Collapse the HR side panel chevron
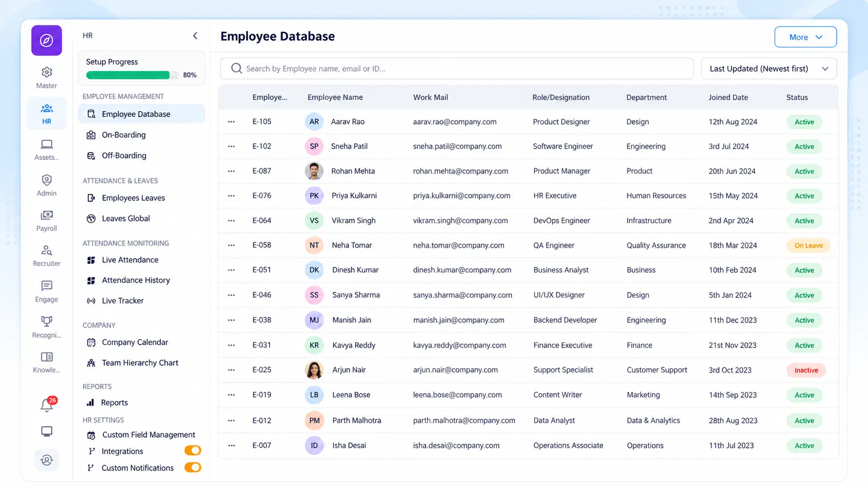Screen dimensions: 868x489 195,35
